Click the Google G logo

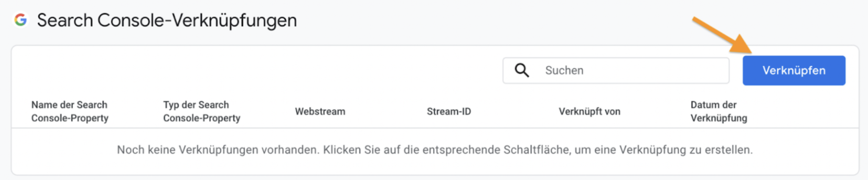tap(20, 20)
